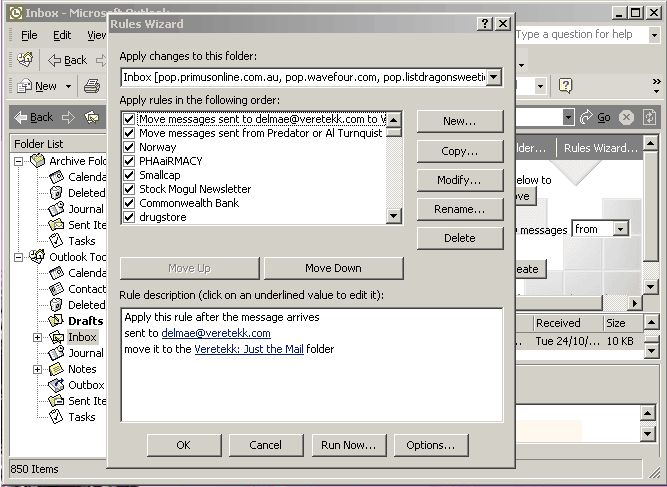Click the Archive Folders root icon
The width and height of the screenshot is (667, 487).
click(37, 160)
